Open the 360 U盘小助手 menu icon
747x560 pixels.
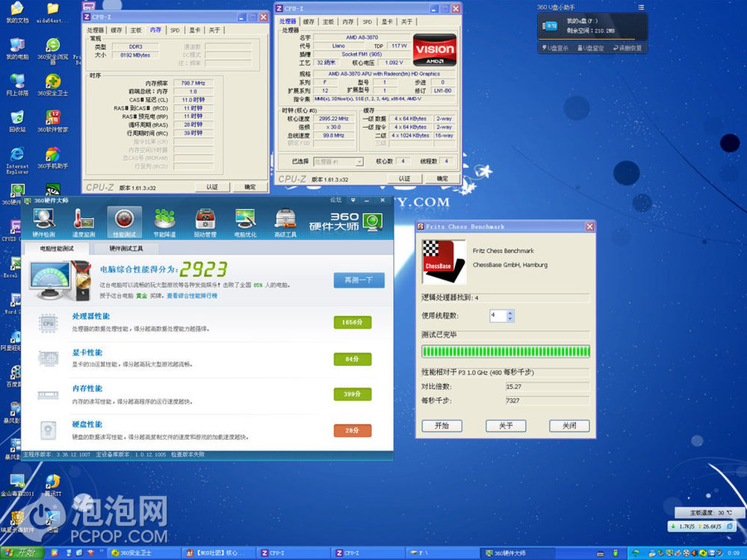[641, 7]
